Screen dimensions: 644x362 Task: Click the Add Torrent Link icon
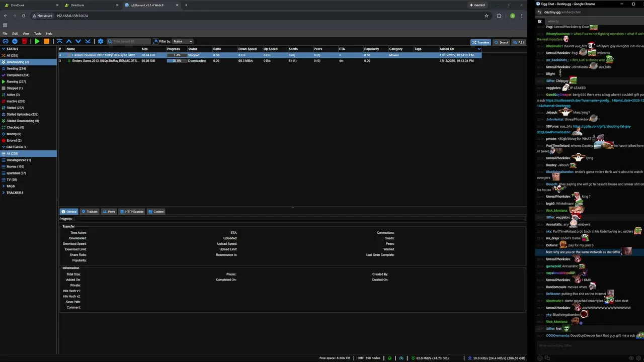coord(6,41)
